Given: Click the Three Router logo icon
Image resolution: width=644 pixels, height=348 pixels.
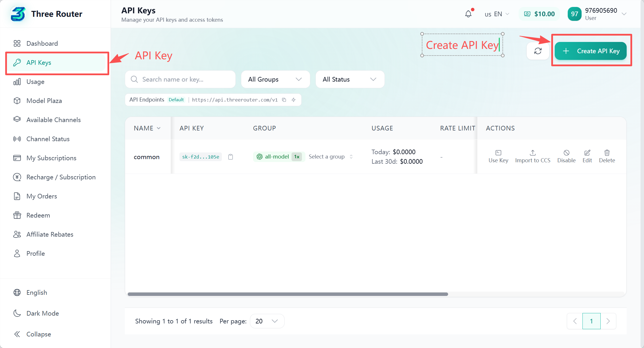Looking at the screenshot, I should pos(18,14).
